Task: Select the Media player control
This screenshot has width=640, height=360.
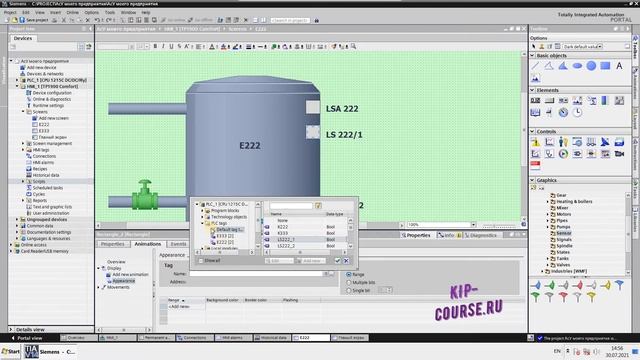Action: click(x=563, y=154)
